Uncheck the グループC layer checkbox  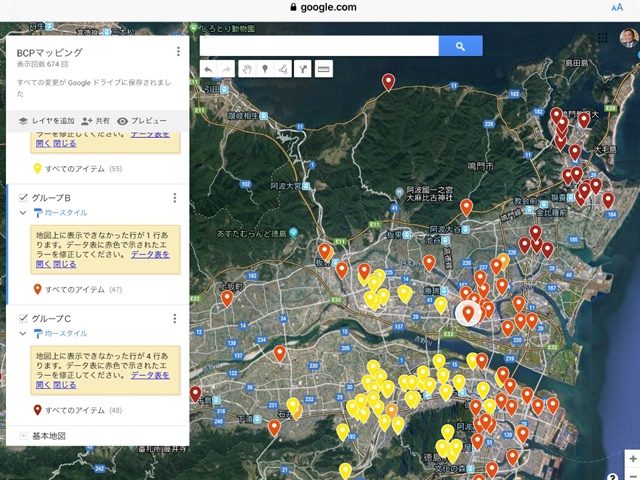24,318
